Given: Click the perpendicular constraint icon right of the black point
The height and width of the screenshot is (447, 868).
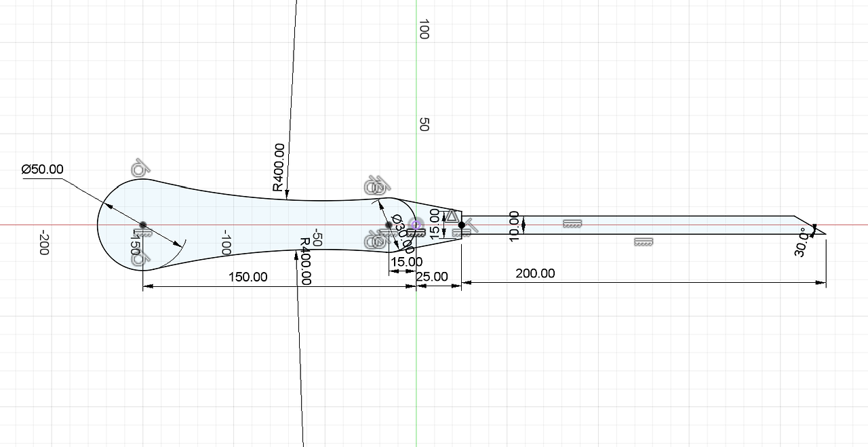Looking at the screenshot, I should pyautogui.click(x=471, y=226).
